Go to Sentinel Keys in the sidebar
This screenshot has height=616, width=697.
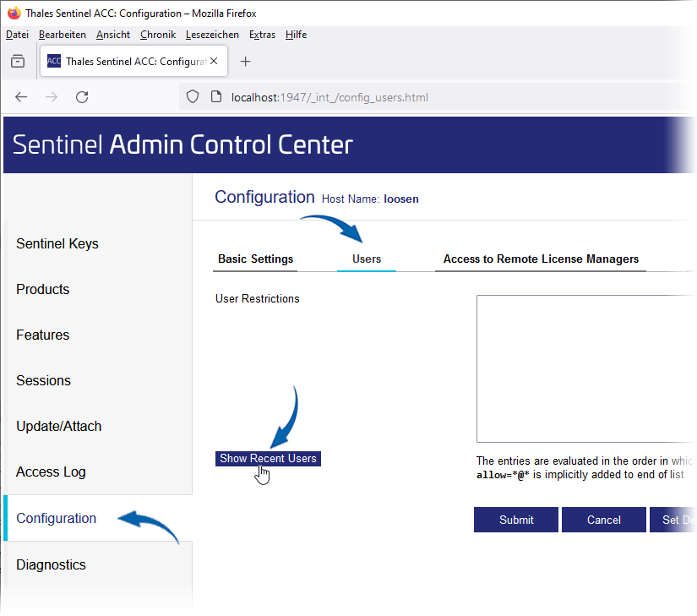(57, 243)
